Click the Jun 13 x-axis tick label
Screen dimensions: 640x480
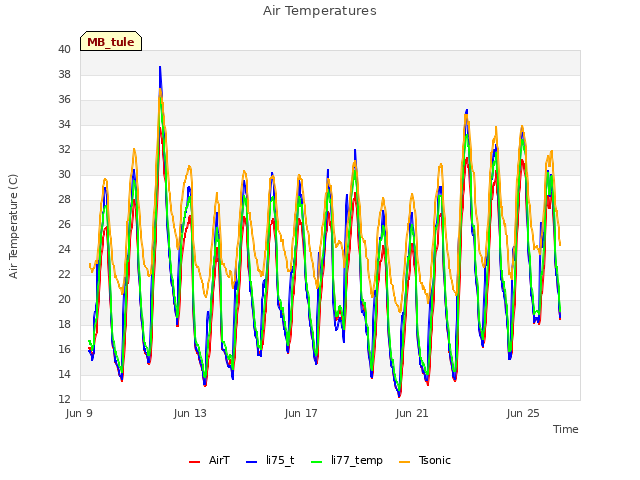pyautogui.click(x=190, y=413)
